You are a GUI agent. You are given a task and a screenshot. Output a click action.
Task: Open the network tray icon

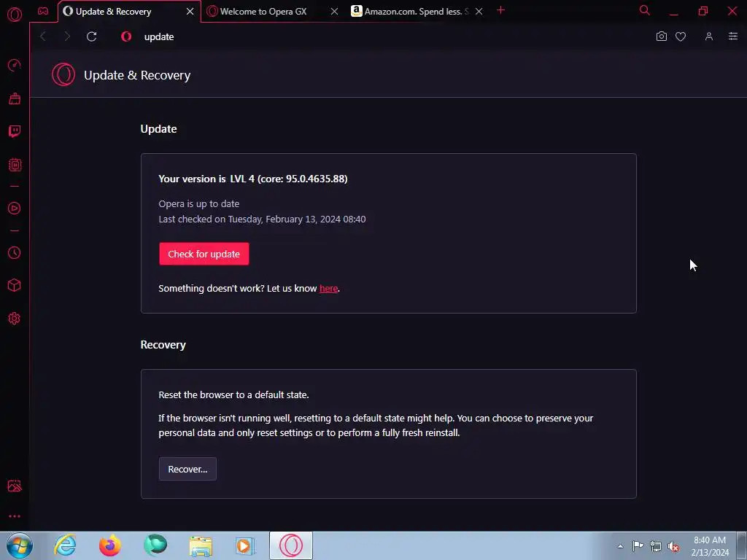pyautogui.click(x=656, y=546)
